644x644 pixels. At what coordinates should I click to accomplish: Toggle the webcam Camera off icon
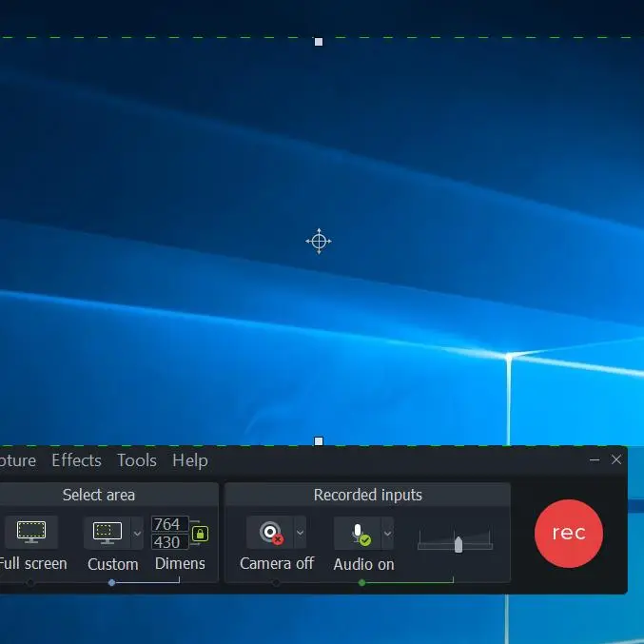tap(270, 533)
